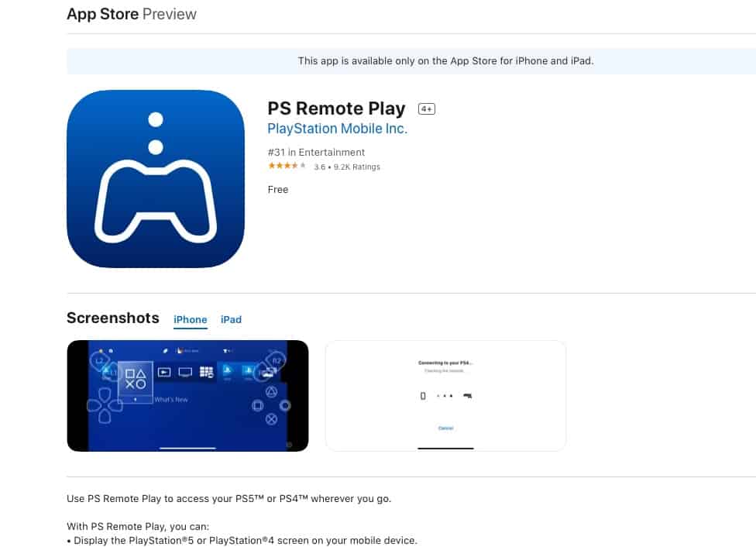Click the 4+ age rating badge

point(426,109)
